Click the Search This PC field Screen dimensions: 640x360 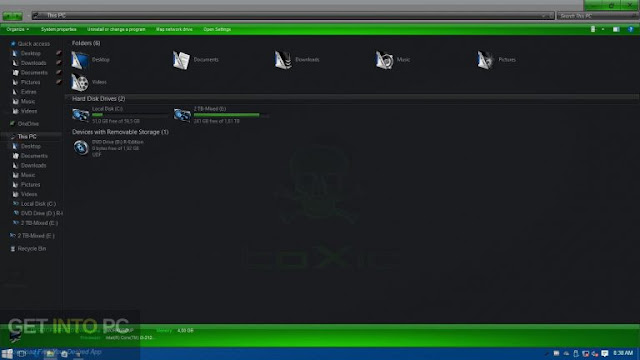tap(598, 16)
